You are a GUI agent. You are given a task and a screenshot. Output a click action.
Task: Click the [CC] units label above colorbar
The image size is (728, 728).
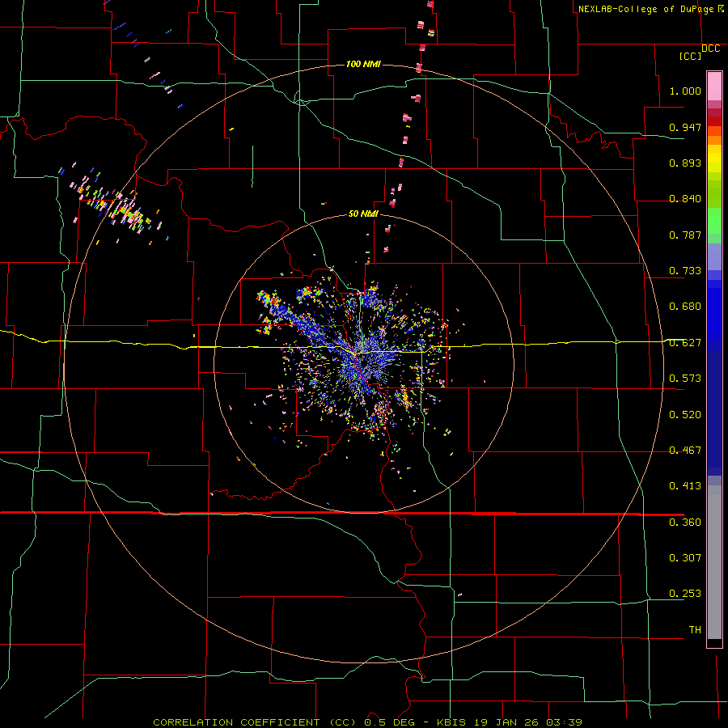click(690, 56)
